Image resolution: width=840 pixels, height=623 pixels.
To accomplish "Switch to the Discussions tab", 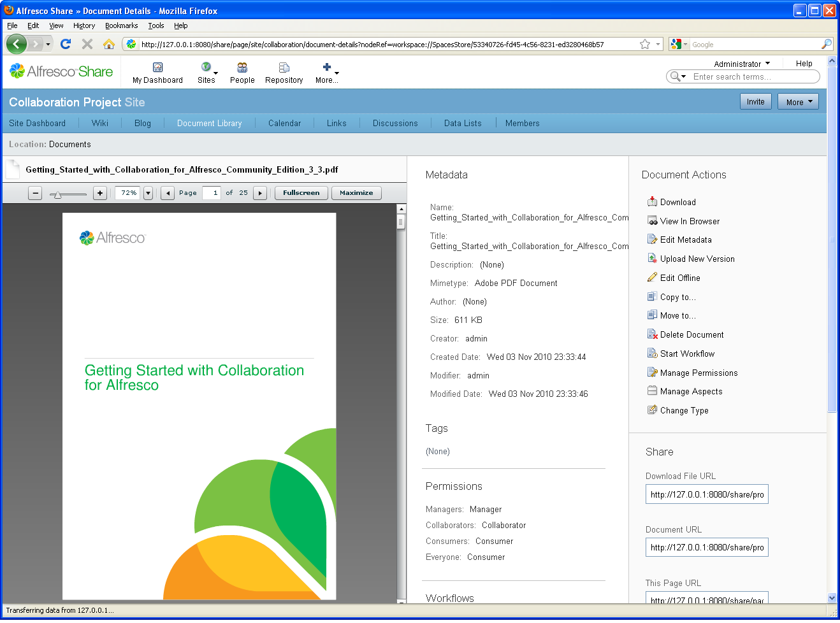I will 395,124.
